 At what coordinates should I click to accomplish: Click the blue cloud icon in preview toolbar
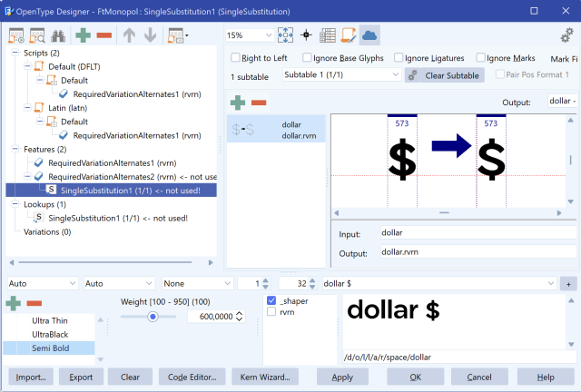(x=369, y=35)
